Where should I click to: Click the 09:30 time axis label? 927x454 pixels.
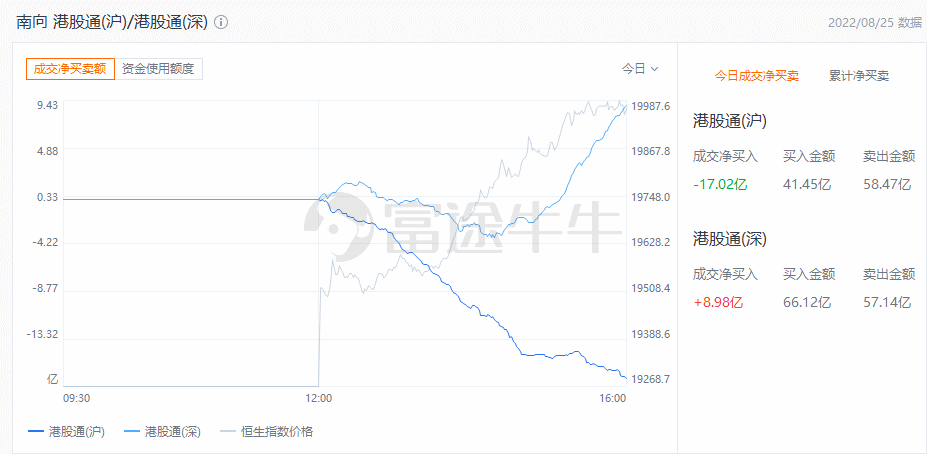76,398
